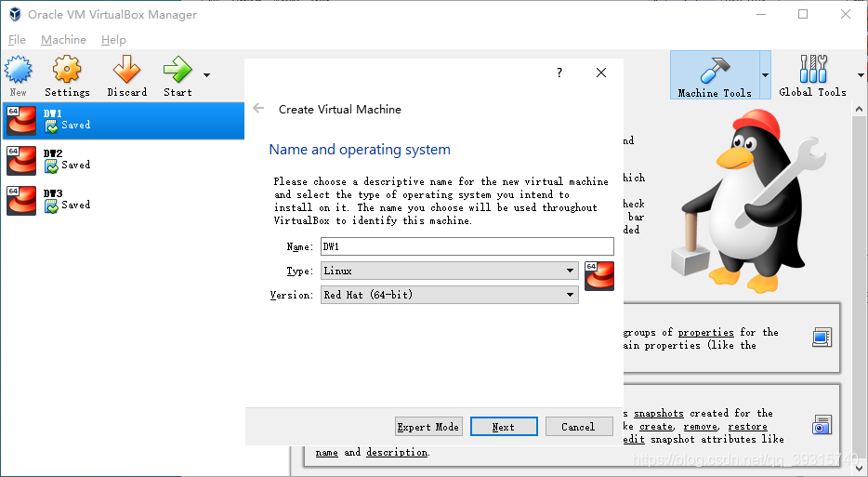Follow the properties link
Screen dimensions: 868x477
pos(705,332)
